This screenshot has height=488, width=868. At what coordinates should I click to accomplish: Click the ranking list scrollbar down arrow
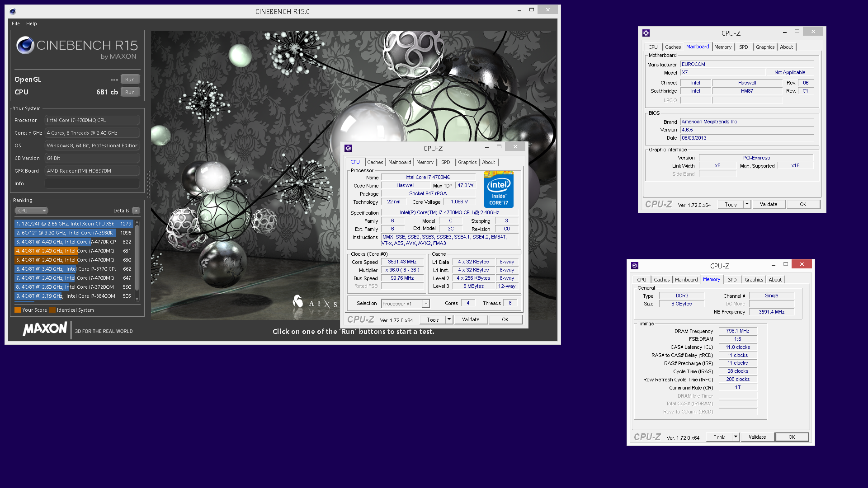137,299
